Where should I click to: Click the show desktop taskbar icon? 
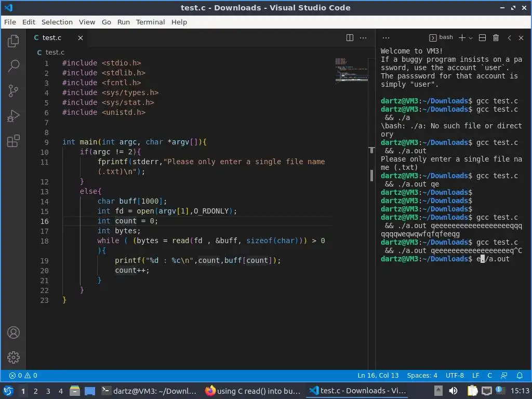(90, 391)
